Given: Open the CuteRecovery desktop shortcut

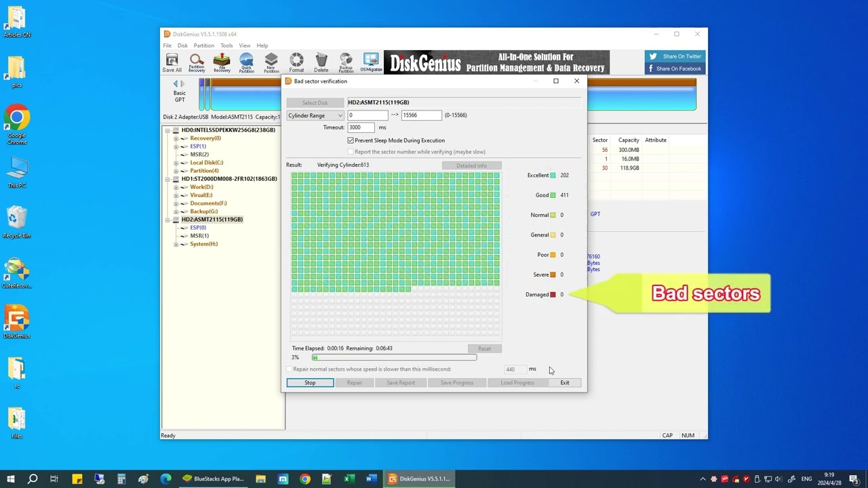Looking at the screenshot, I should pyautogui.click(x=17, y=272).
